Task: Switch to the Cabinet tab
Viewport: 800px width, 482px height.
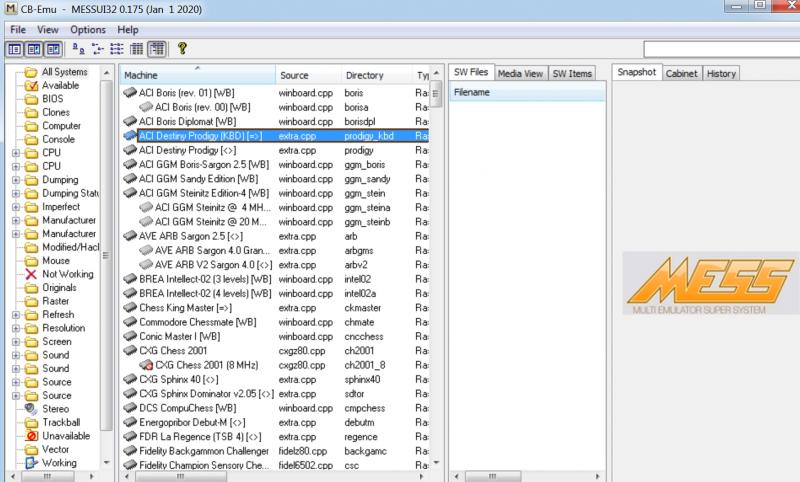Action: (682, 73)
